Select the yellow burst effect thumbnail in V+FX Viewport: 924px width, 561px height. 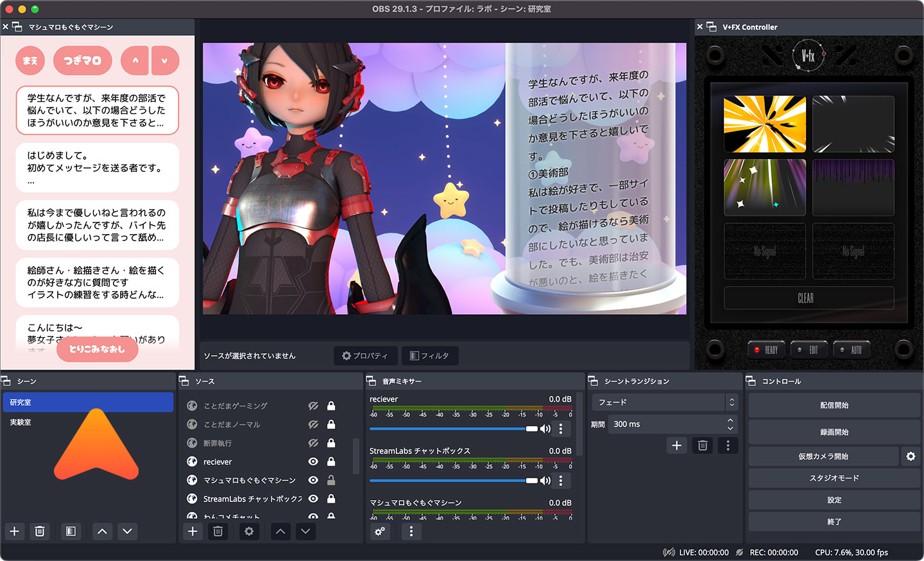(765, 124)
